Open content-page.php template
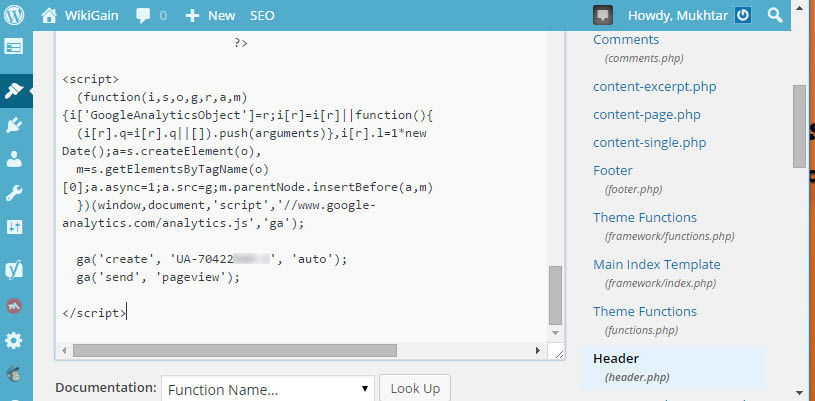Screen dimensions: 815x401 tap(647, 114)
